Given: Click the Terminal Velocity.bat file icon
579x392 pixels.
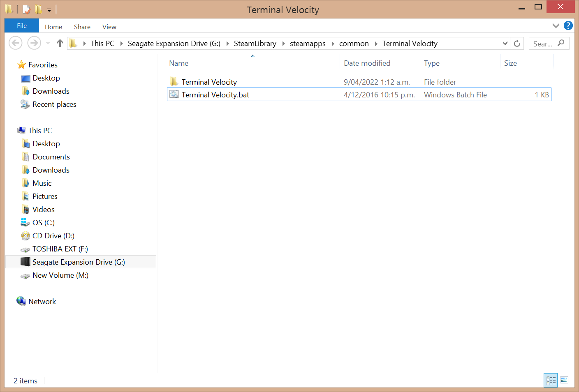Looking at the screenshot, I should pos(174,95).
